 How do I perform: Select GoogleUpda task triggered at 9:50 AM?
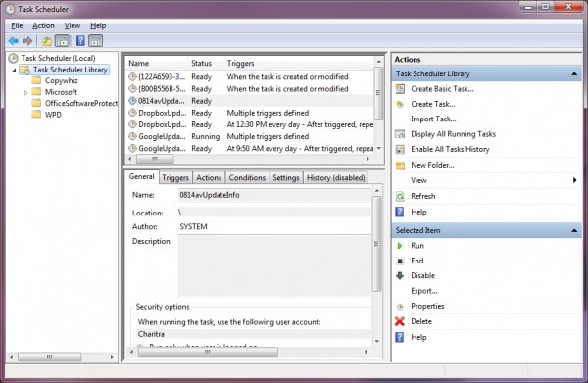[250, 149]
